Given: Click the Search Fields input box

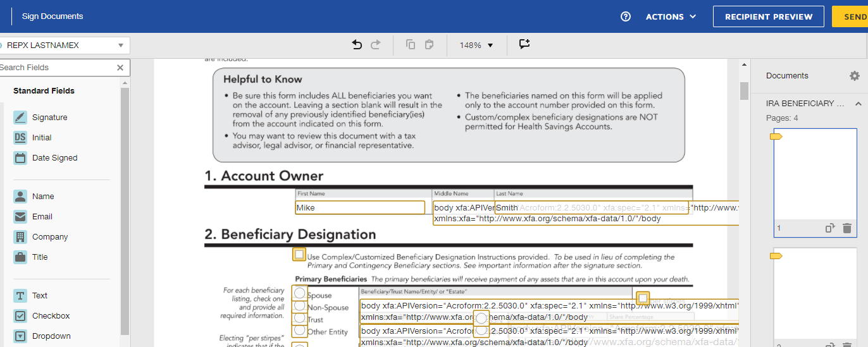Looking at the screenshot, I should point(57,68).
